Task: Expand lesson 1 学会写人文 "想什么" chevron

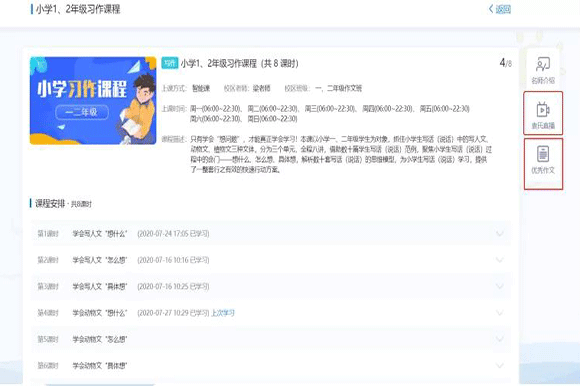Action: (x=499, y=233)
